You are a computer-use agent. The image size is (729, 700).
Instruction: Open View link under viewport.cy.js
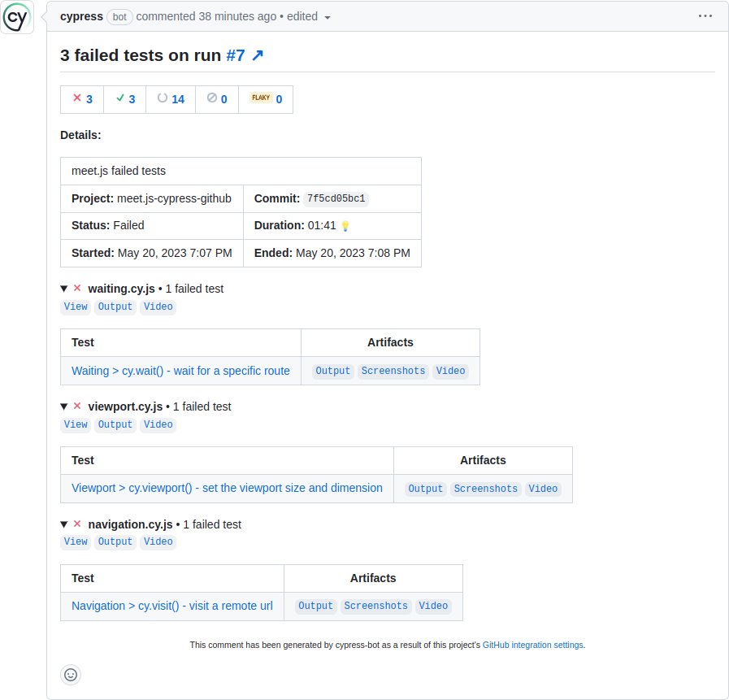coord(76,424)
